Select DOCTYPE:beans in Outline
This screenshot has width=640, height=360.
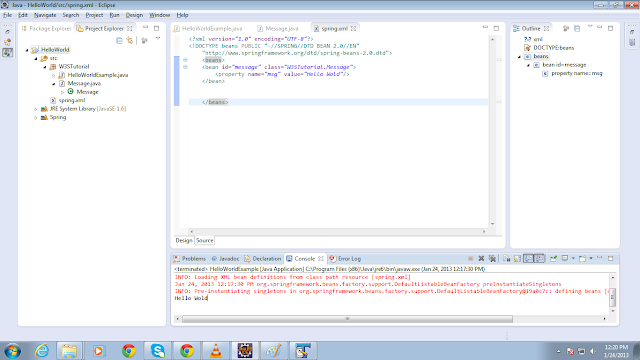point(549,48)
